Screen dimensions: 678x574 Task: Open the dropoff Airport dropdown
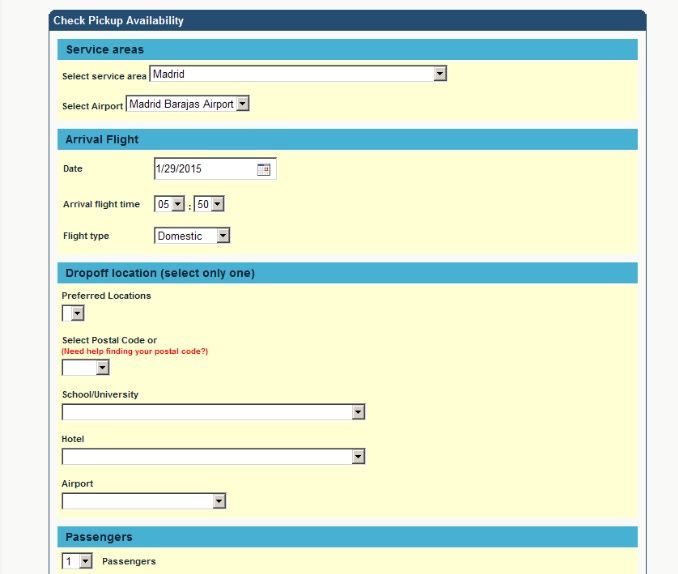tap(144, 501)
